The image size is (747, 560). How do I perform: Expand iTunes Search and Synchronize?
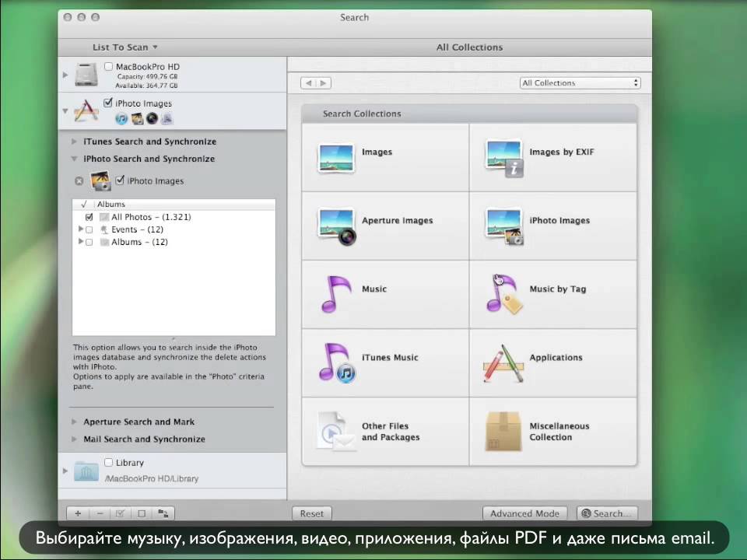click(x=74, y=142)
